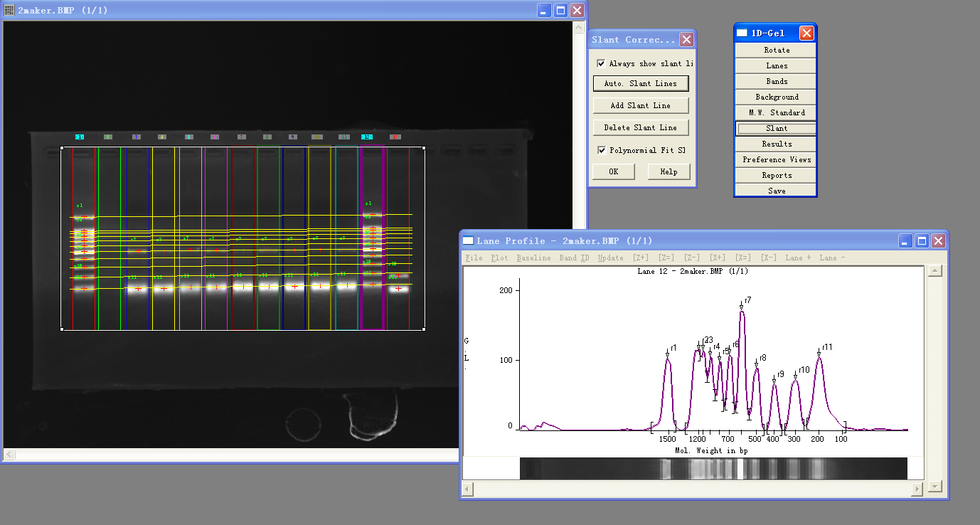Click Slant button in 1D-Gel panel

coord(777,128)
